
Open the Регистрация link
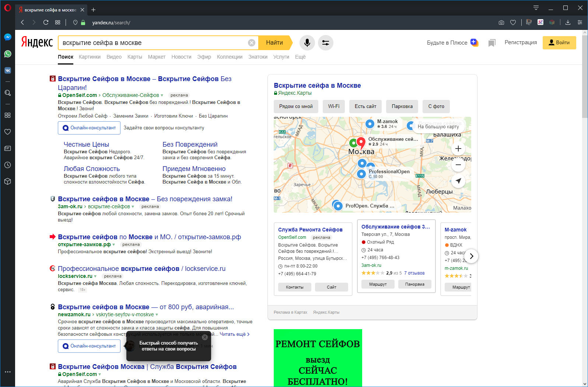point(521,42)
